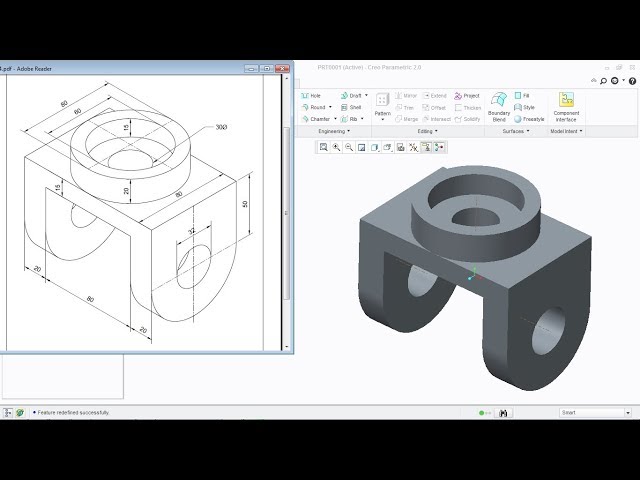Click the Thicken tool
This screenshot has width=640, height=480.
[468, 107]
